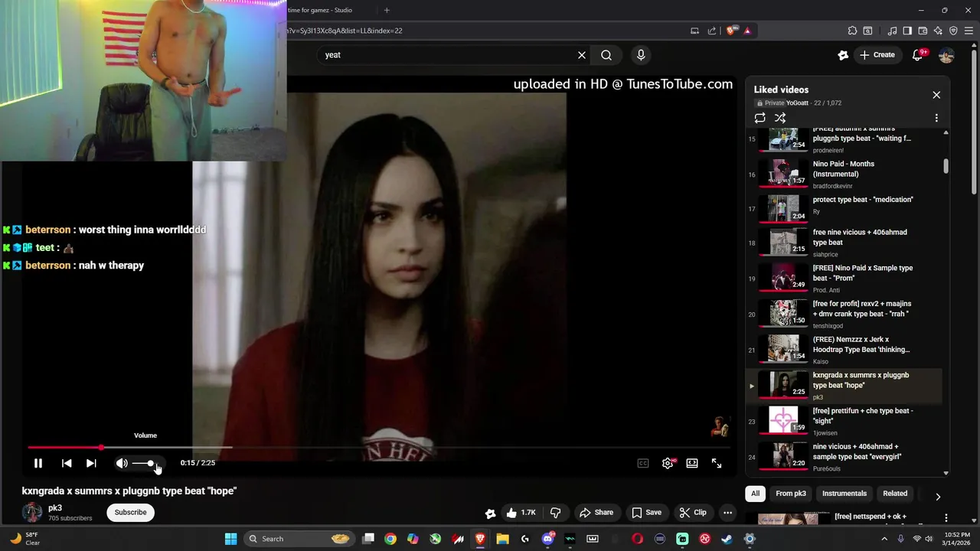Open menu for the nettspend recommended video
980x551 pixels.
click(946, 518)
